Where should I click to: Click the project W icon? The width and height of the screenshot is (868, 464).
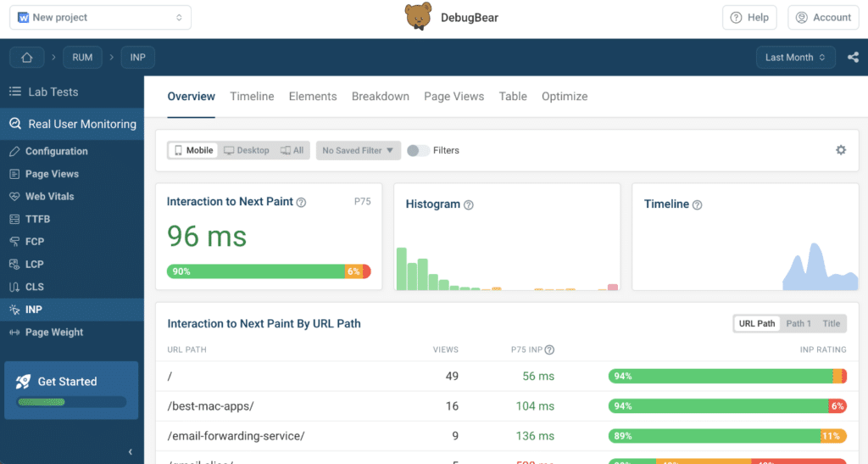pyautogui.click(x=23, y=18)
